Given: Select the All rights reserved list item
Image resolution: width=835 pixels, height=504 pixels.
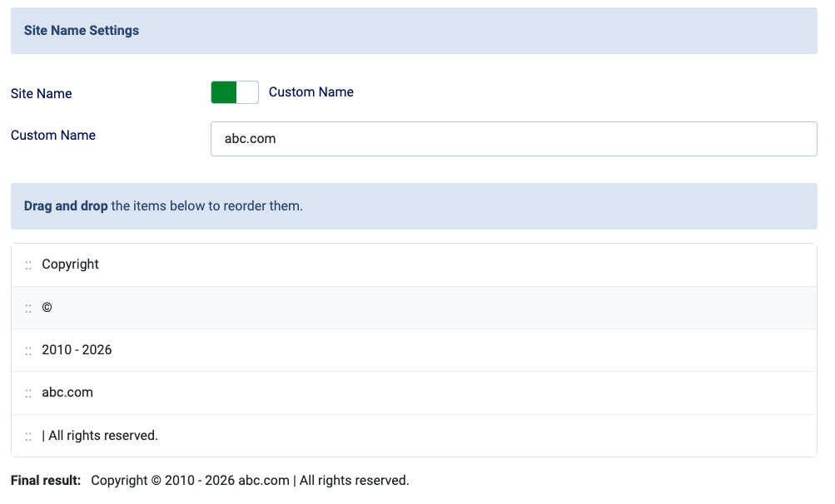Looking at the screenshot, I should pos(100,436).
